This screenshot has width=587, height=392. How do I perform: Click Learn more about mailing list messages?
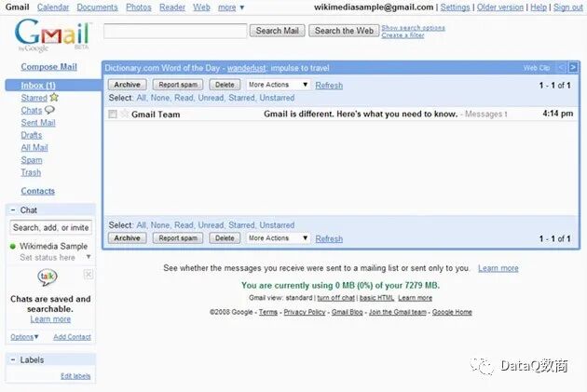[498, 268]
